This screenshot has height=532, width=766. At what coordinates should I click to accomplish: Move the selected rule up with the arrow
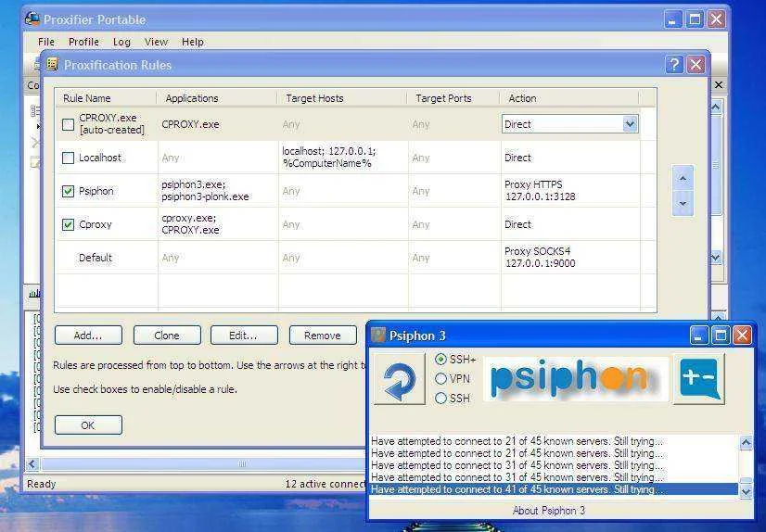tap(683, 179)
